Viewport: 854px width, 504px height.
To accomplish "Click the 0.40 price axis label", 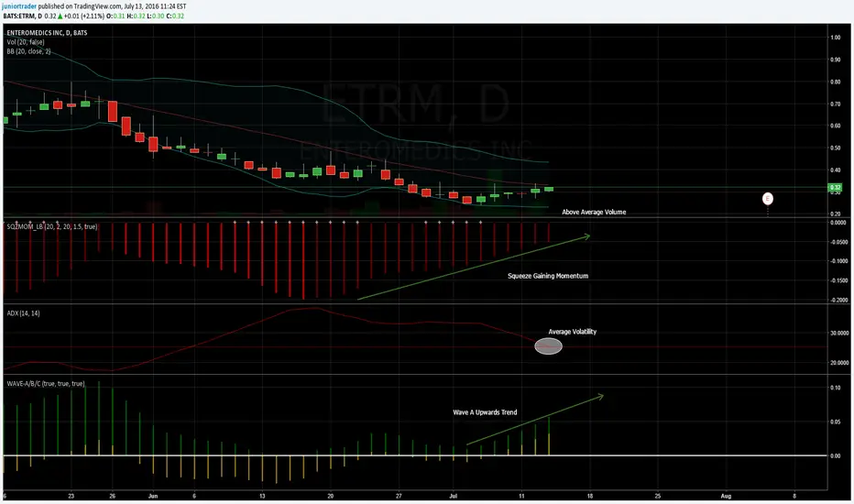I will tap(835, 170).
